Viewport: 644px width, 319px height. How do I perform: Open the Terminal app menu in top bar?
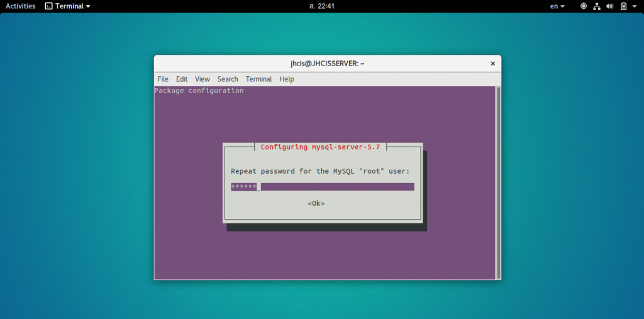(x=68, y=6)
